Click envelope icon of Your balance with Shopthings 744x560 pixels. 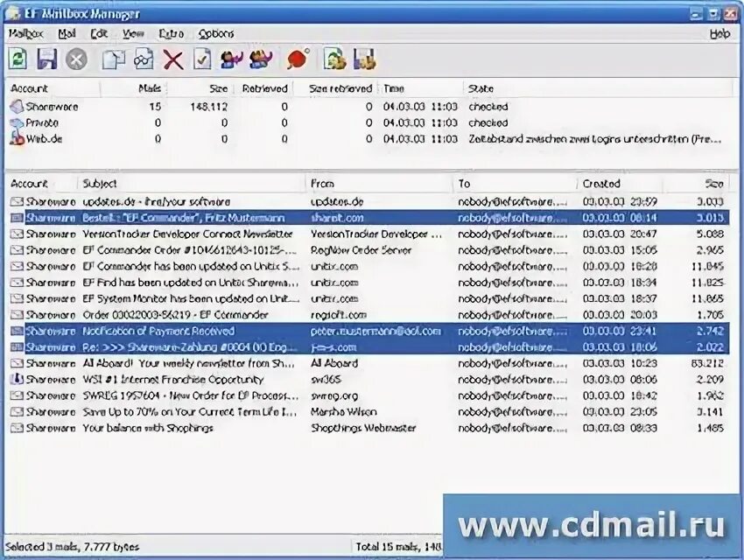click(x=18, y=428)
